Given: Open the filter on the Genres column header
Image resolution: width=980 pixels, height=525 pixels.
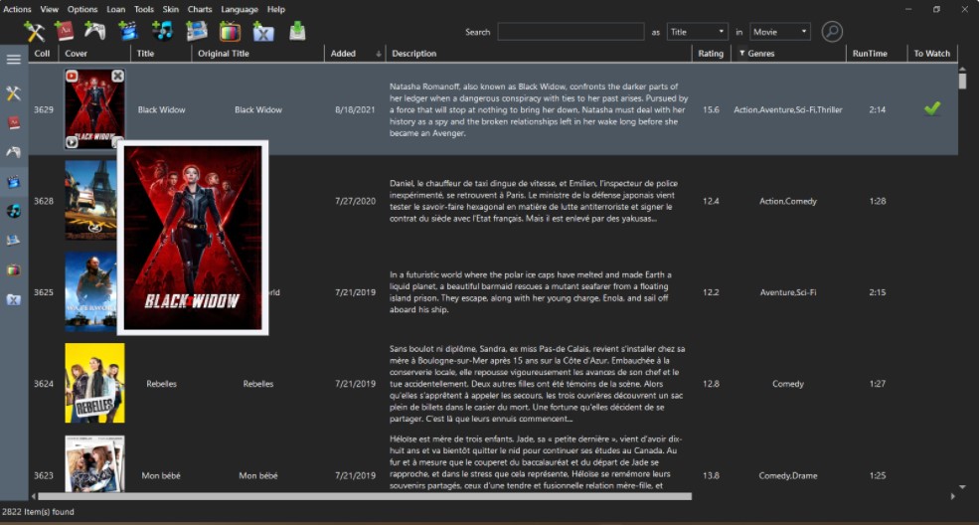Looking at the screenshot, I should pyautogui.click(x=741, y=53).
